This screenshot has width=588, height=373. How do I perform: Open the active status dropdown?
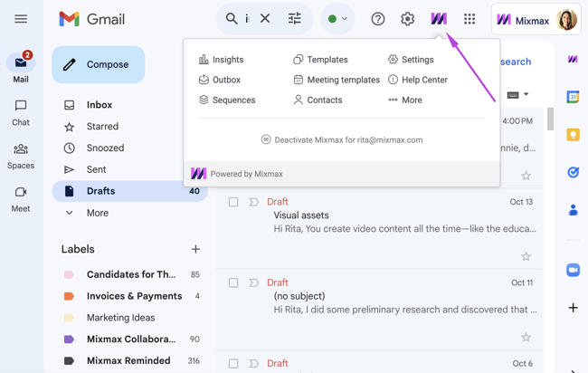click(337, 18)
